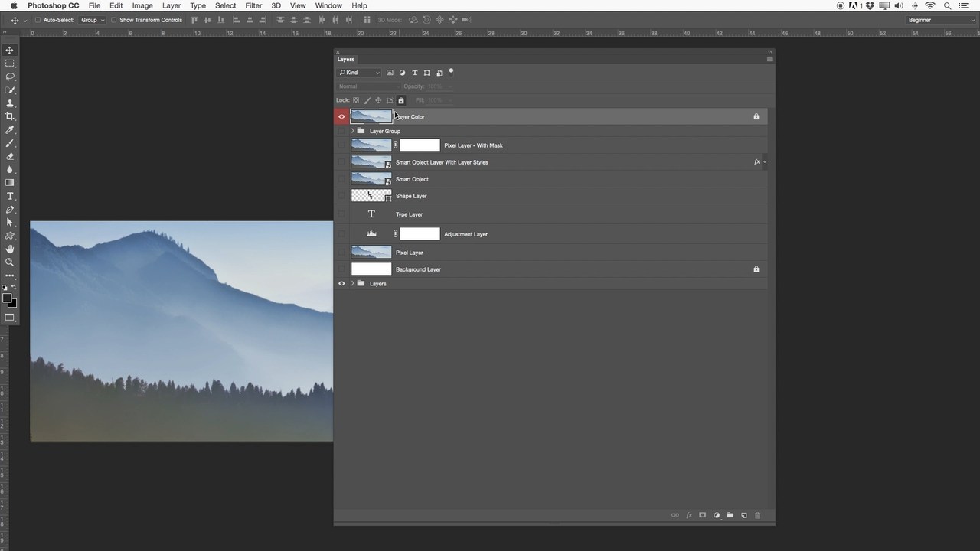Click the Lock position icon
This screenshot has width=980, height=551.
click(x=378, y=100)
